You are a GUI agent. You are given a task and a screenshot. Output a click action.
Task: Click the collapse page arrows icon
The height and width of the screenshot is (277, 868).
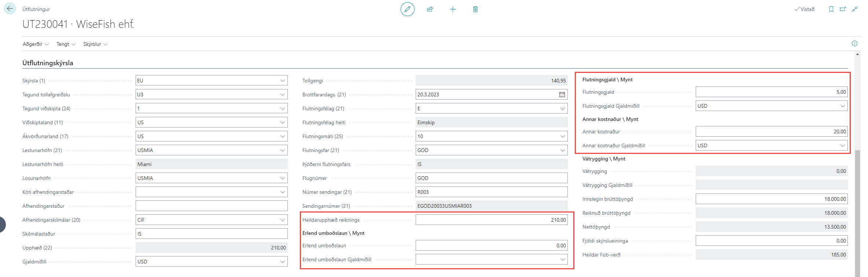pos(854,9)
